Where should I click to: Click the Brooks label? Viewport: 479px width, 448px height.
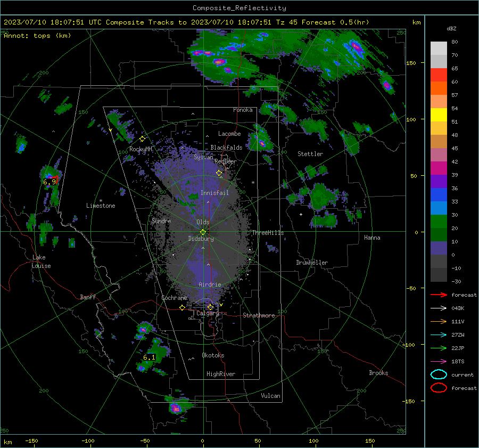378,373
